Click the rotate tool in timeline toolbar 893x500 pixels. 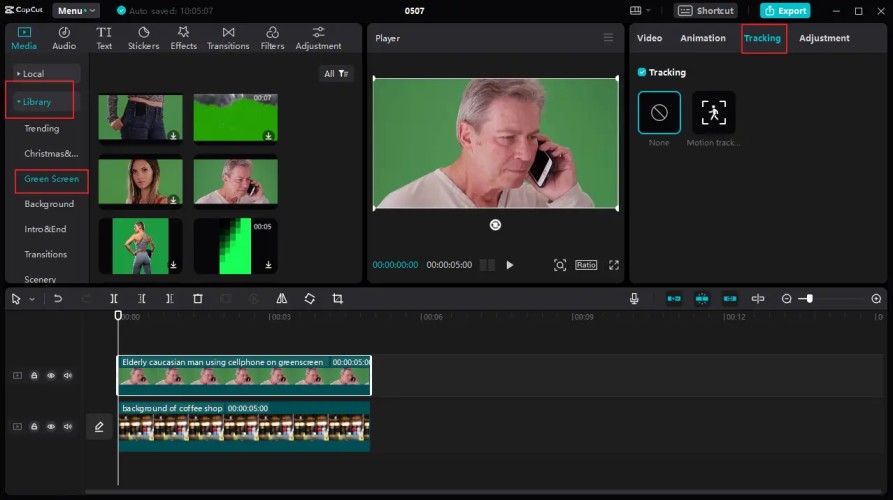click(309, 298)
